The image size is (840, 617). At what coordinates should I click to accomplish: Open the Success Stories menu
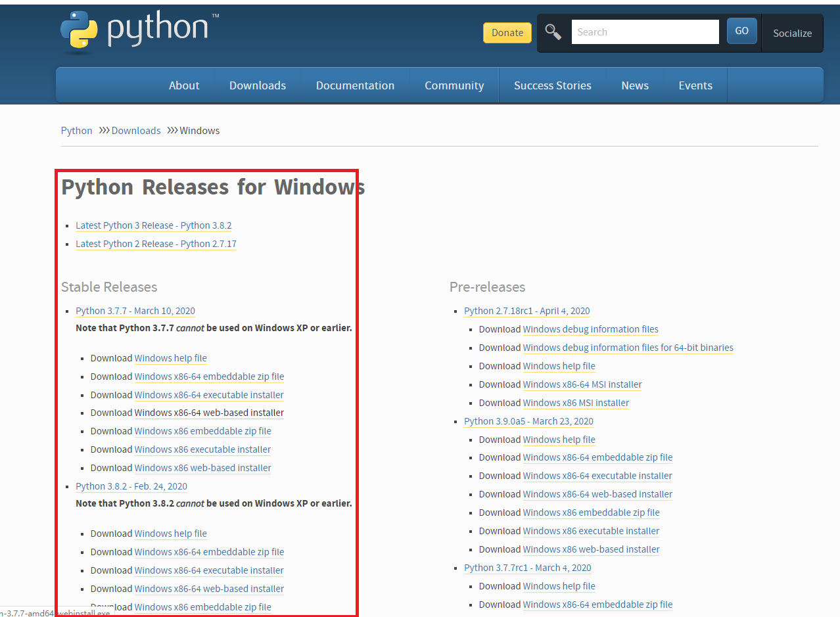pos(553,85)
